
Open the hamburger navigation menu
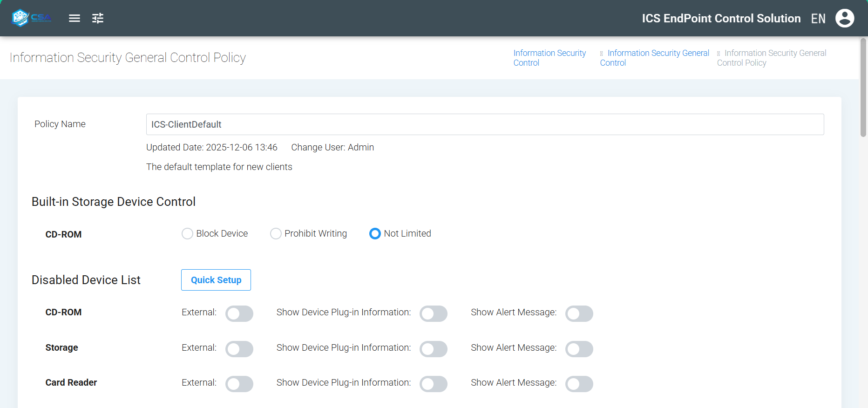(x=75, y=18)
